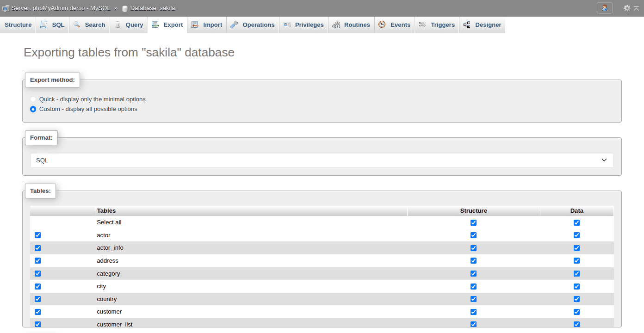Click the server icon in the breadcrumb
The image size is (644, 333).
6,8
